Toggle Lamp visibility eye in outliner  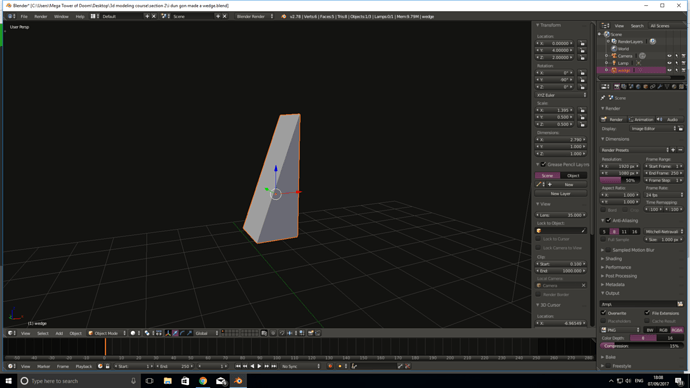click(x=669, y=63)
